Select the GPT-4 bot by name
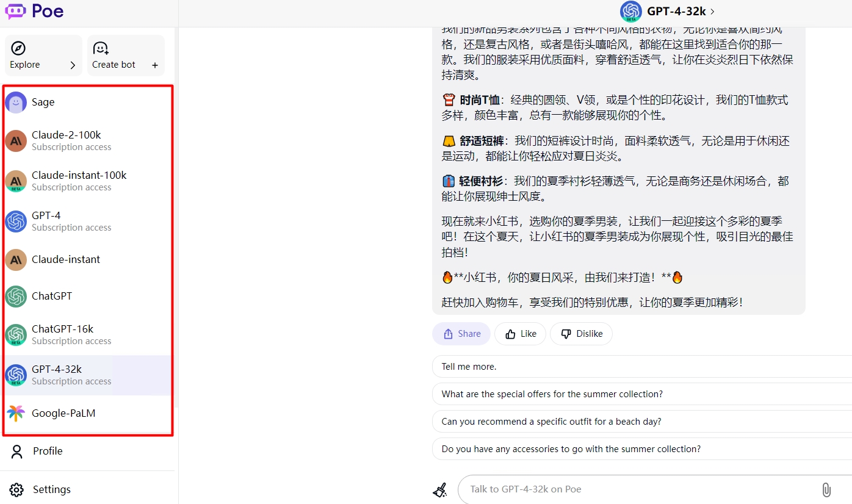This screenshot has width=852, height=504. [x=46, y=215]
